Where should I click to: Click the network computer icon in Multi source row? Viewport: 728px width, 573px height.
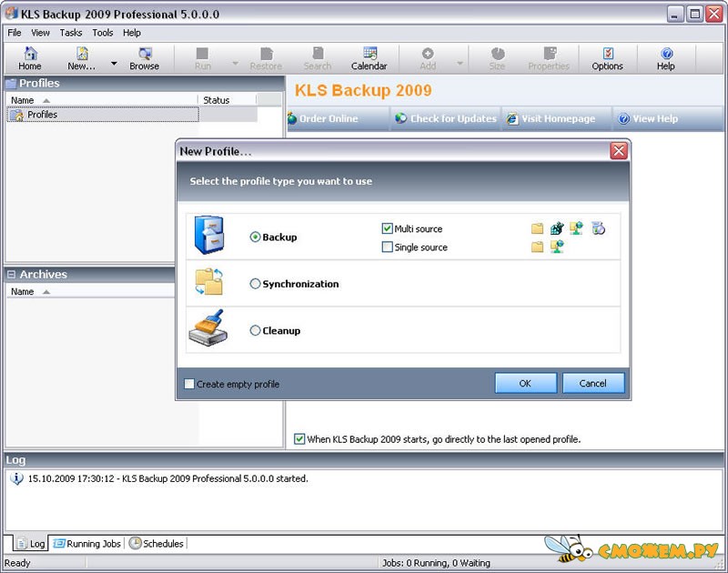[x=576, y=227]
